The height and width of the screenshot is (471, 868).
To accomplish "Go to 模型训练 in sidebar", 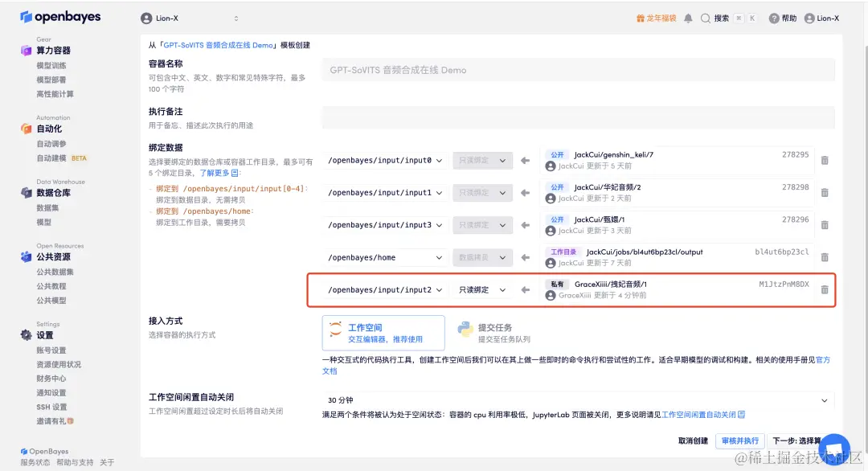I will pos(51,65).
